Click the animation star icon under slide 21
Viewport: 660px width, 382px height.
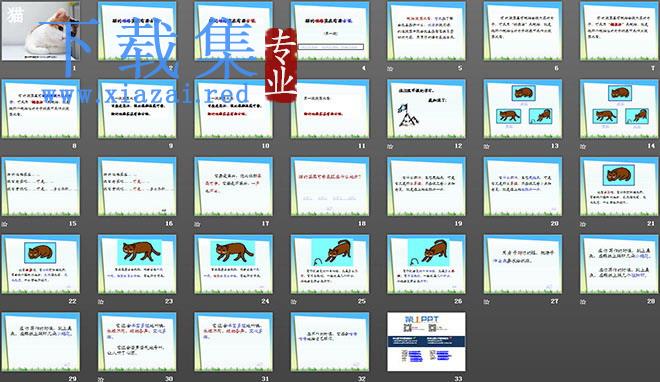(583, 224)
